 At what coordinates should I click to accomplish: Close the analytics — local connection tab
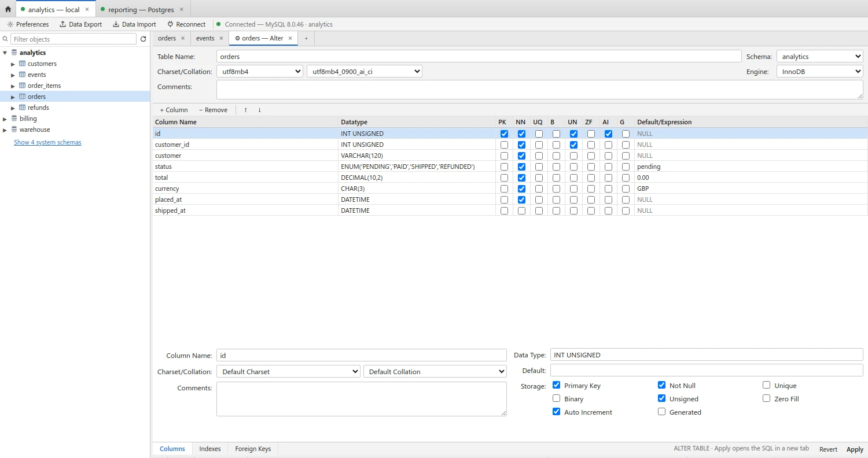point(87,10)
